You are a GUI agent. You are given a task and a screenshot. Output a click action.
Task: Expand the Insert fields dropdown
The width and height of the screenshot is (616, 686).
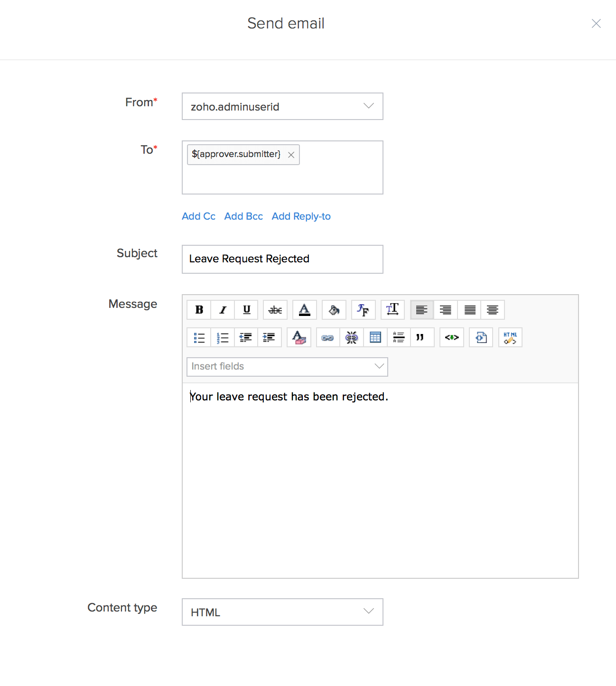(287, 367)
